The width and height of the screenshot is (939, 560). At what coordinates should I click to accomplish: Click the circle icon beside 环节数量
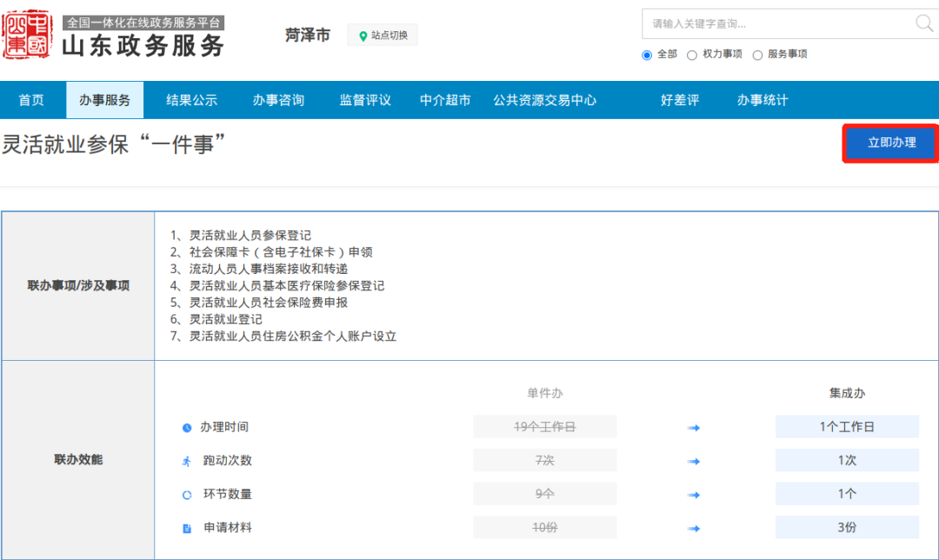pos(187,495)
